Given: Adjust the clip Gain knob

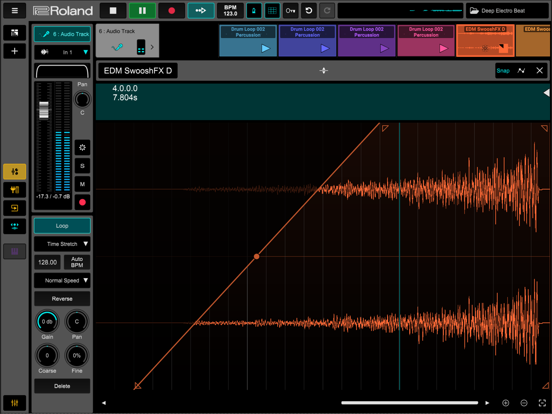Looking at the screenshot, I should coord(47,321).
